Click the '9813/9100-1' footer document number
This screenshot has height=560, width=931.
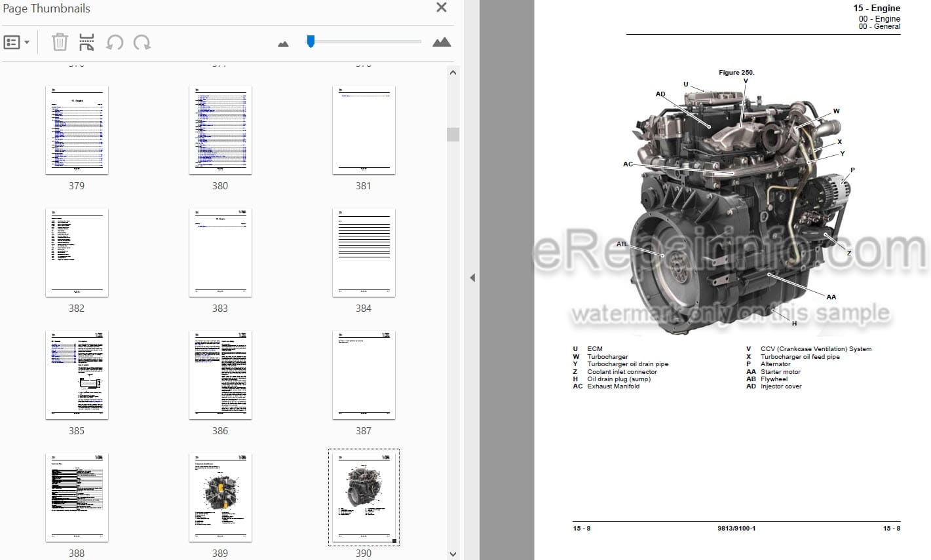coord(736,529)
